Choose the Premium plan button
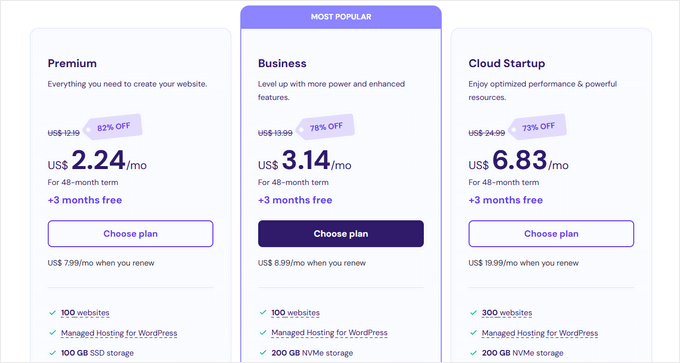Image resolution: width=680 pixels, height=363 pixels. pyautogui.click(x=131, y=234)
